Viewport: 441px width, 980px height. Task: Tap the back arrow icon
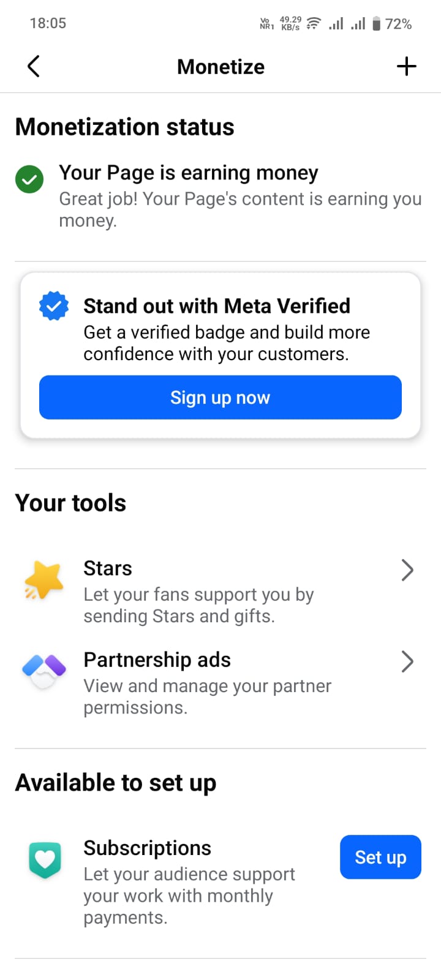pyautogui.click(x=34, y=66)
